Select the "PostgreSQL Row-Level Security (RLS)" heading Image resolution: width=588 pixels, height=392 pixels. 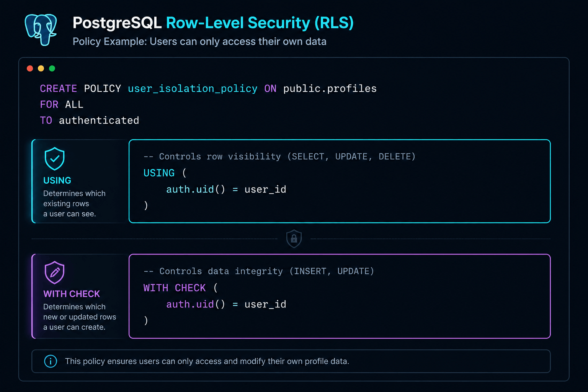click(213, 23)
